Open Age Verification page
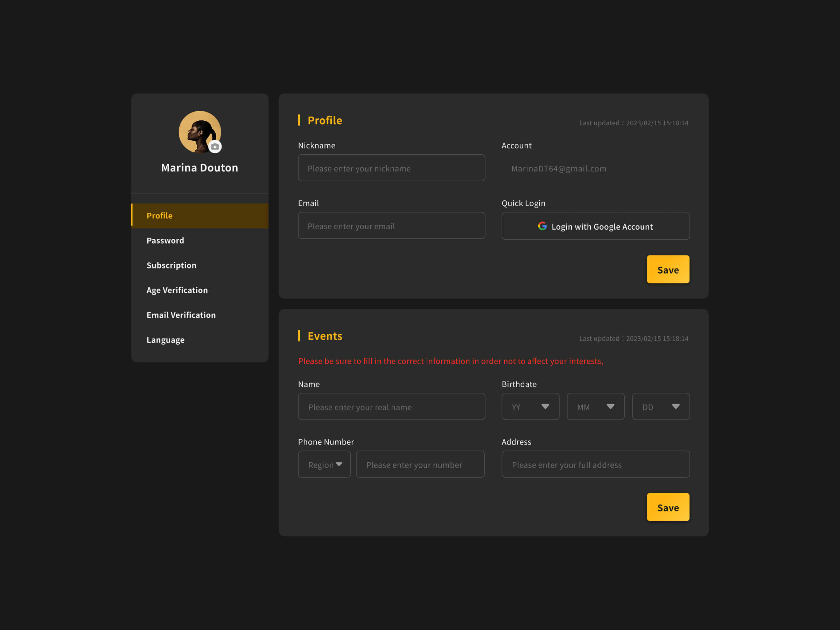Viewport: 840px width, 630px height. pyautogui.click(x=177, y=290)
